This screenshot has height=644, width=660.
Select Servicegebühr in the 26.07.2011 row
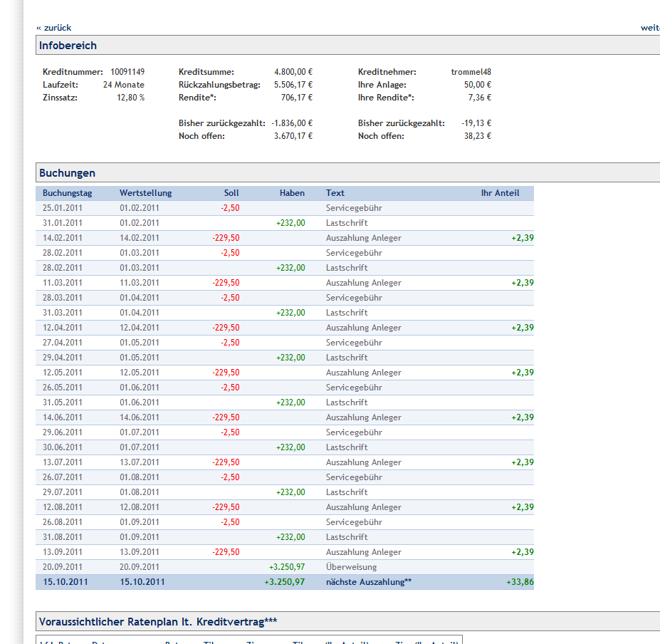354,477
